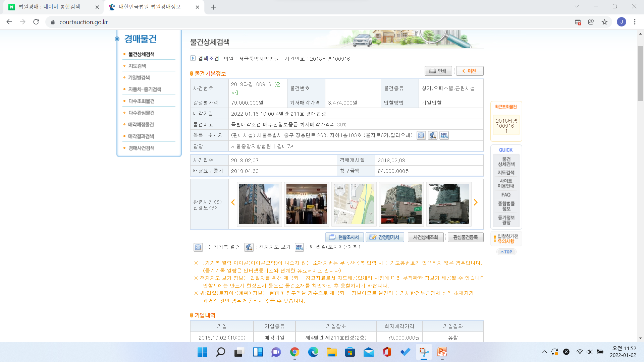Select 매각예정물건 in left menu
644x362 pixels.
click(141, 125)
